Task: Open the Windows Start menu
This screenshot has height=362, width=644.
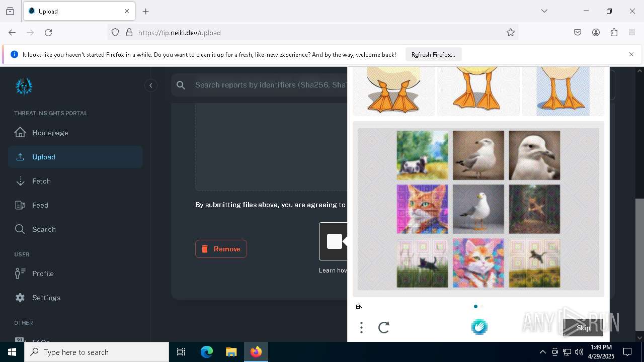Action: [x=12, y=352]
